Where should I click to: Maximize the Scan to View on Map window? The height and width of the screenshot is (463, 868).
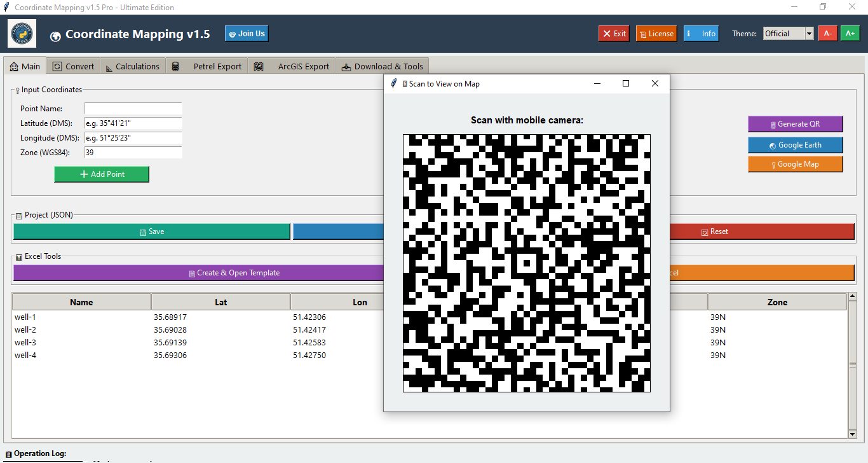click(626, 83)
